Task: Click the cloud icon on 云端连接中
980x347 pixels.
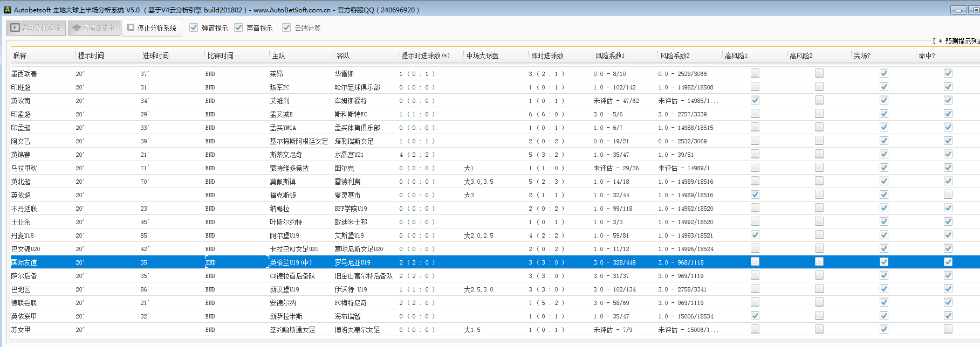Action: pyautogui.click(x=77, y=27)
